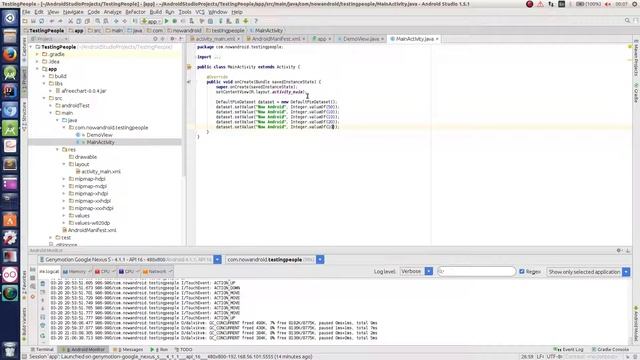Screen dimensions: 640x360
Task: Click the Project panel settings gear
Action: coord(172,39)
